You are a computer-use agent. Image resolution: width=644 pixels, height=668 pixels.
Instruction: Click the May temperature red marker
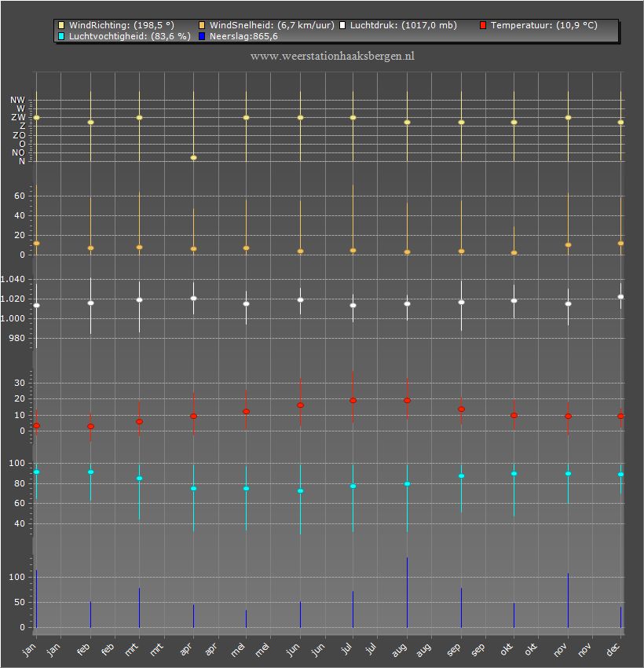click(x=246, y=412)
